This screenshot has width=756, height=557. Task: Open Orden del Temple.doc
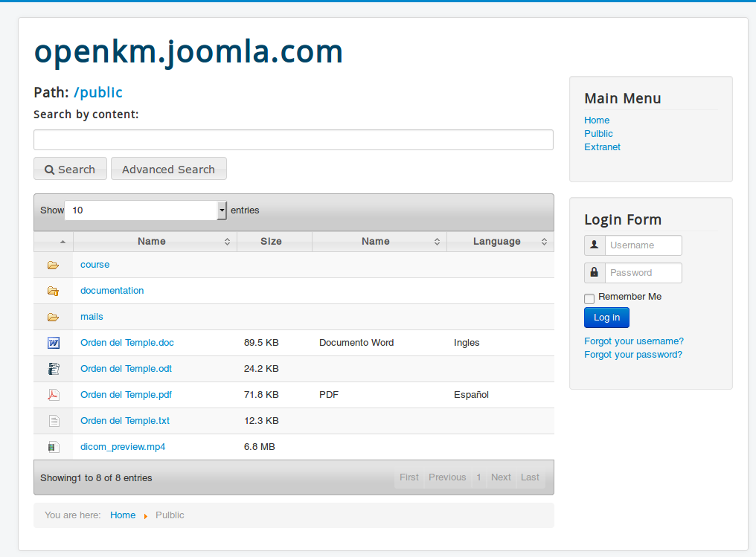click(x=127, y=343)
